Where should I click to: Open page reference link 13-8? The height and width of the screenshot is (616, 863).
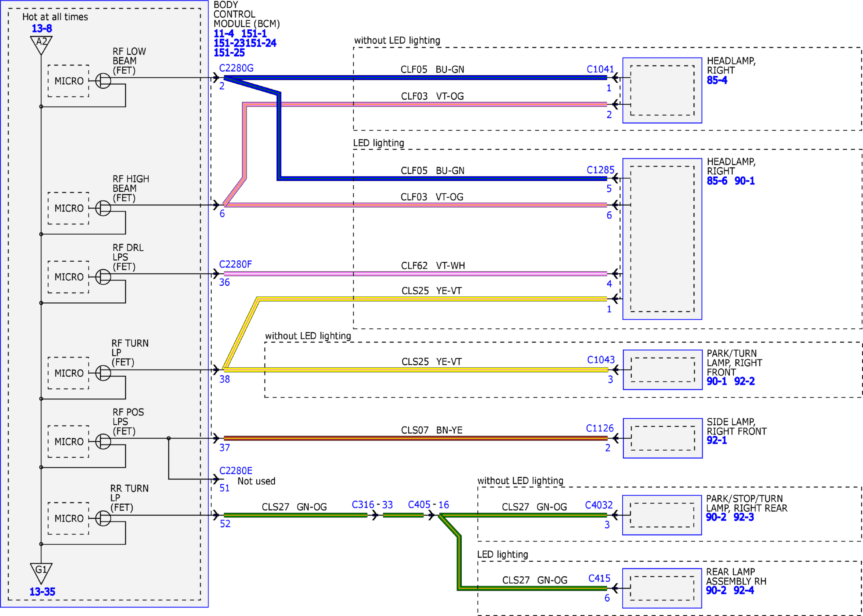coord(42,28)
